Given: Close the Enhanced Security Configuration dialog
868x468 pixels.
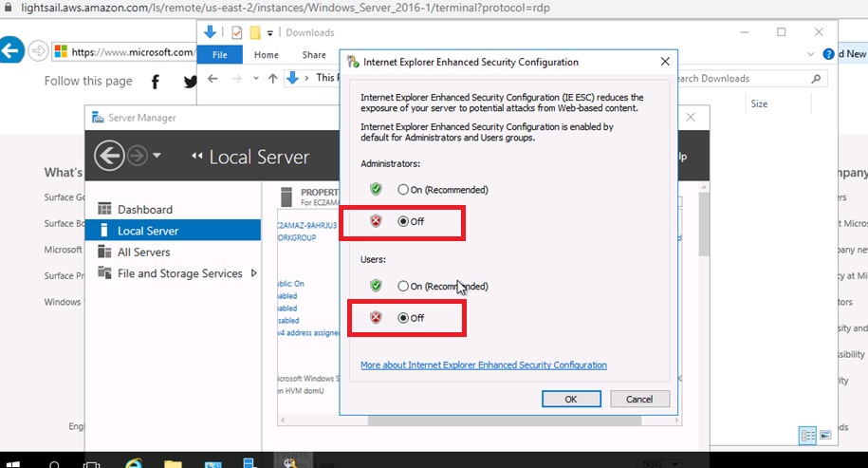Looking at the screenshot, I should [665, 62].
